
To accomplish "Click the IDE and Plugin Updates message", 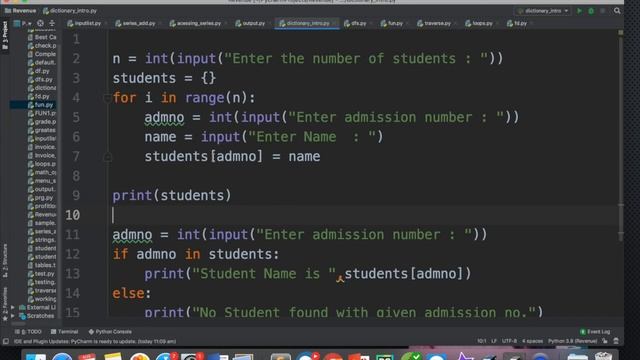I will click(95, 342).
